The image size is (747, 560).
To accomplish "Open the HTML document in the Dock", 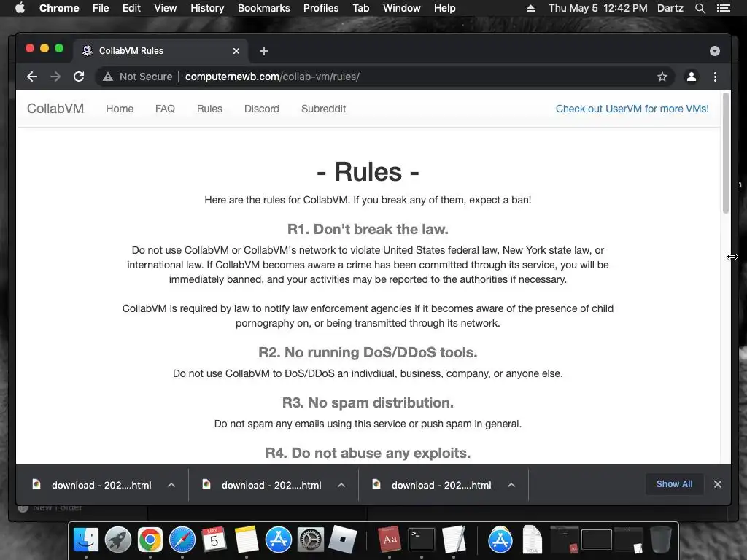I will coord(532,540).
